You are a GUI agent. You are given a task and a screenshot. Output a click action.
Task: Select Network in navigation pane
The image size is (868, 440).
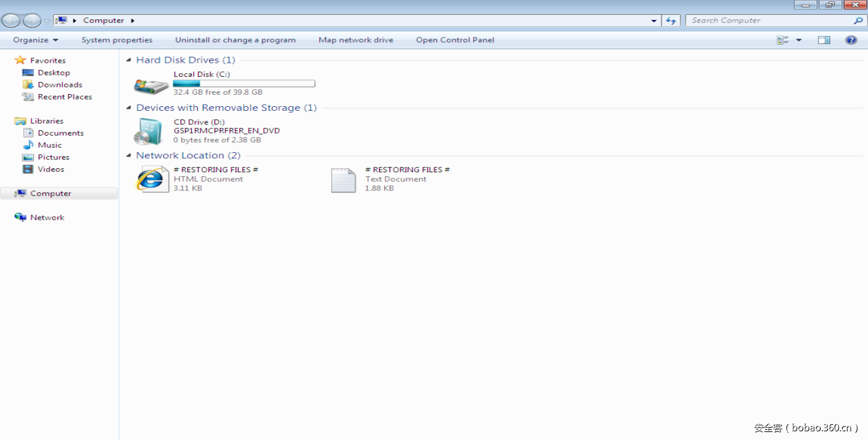point(47,218)
